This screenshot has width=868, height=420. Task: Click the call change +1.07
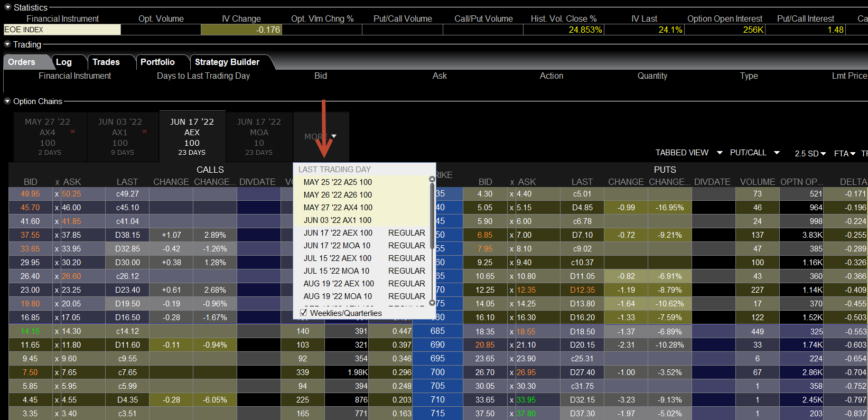(171, 235)
